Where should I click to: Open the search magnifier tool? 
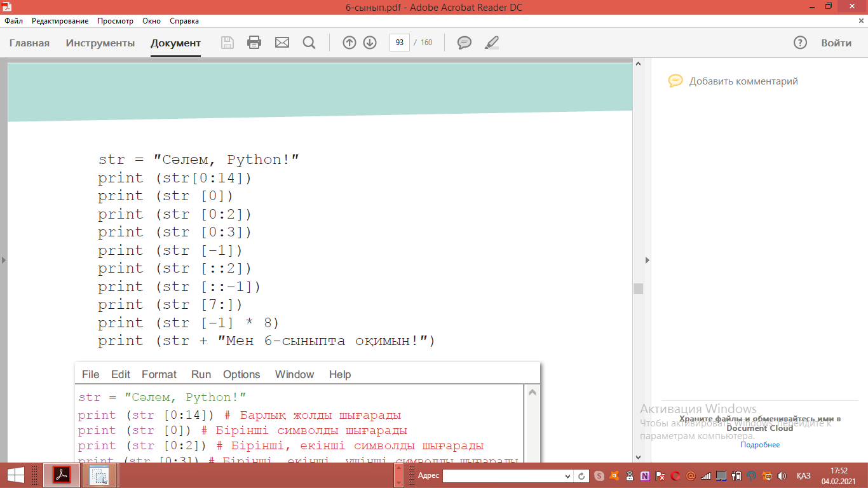[309, 43]
